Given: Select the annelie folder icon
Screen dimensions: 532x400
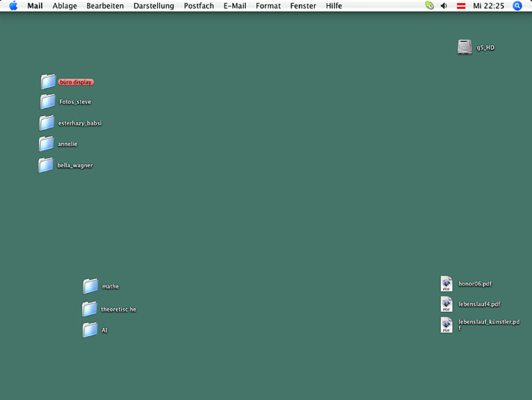Looking at the screenshot, I should (46, 144).
